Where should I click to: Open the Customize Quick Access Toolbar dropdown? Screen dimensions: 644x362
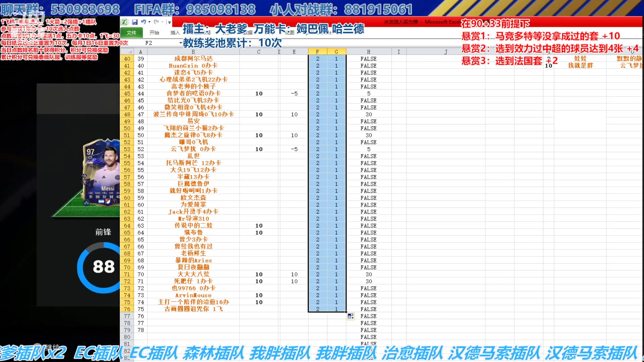click(x=169, y=22)
